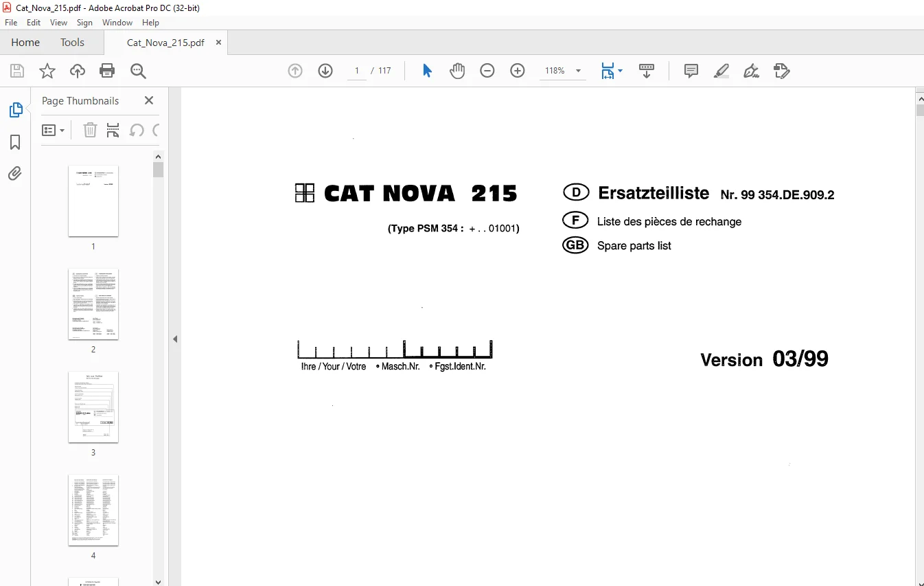Image resolution: width=924 pixels, height=586 pixels.
Task: Rotate pages counterclockwise in thumbnails panel
Action: 137,130
